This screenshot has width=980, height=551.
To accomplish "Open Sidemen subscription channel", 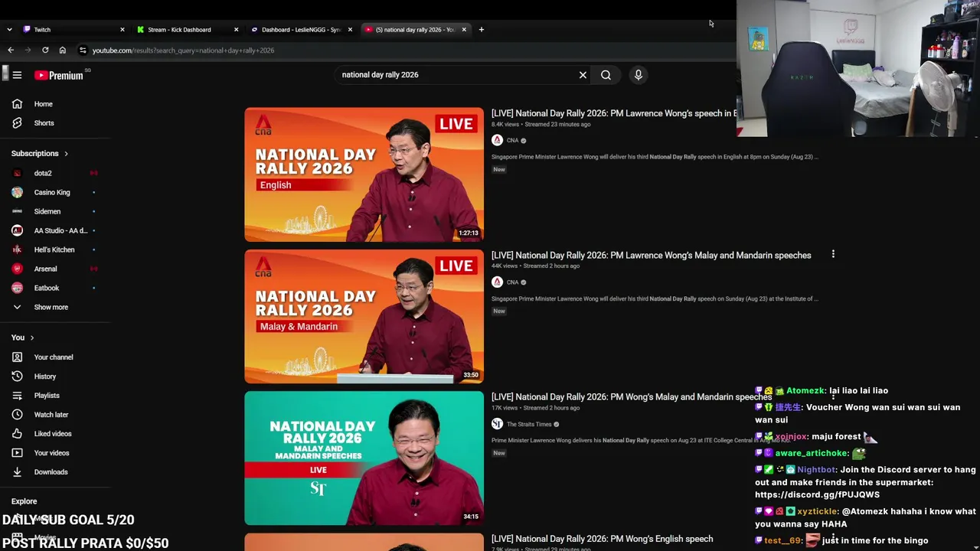I will [x=47, y=211].
